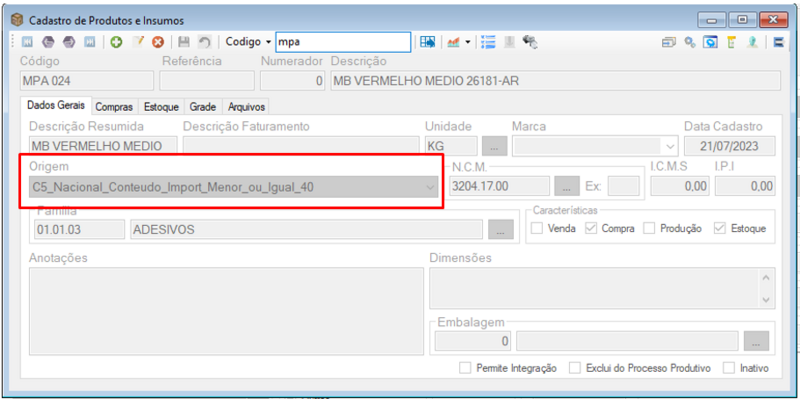This screenshot has width=800, height=399.
Task: Click the I.P.I value field
Action: pos(745,186)
